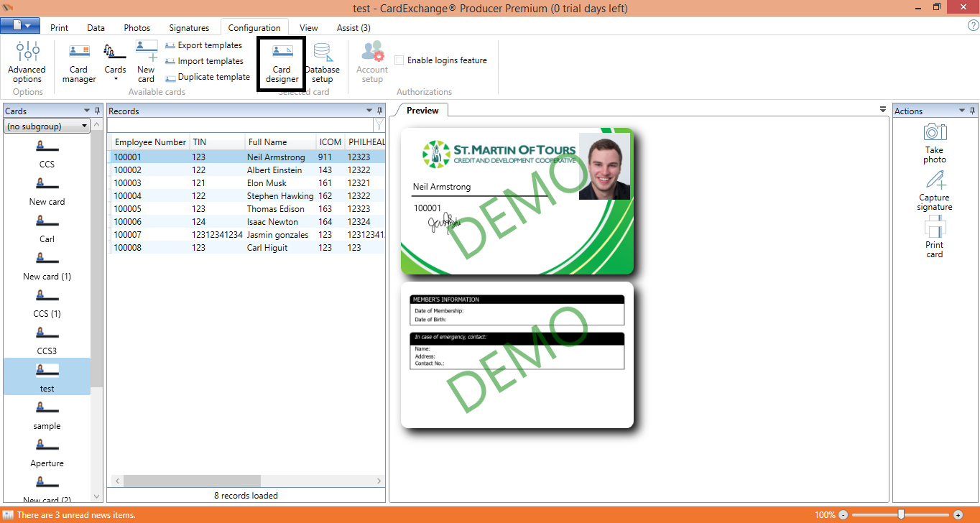Screen dimensions: 980x523
Task: Open the unread news items message
Action: coord(76,515)
